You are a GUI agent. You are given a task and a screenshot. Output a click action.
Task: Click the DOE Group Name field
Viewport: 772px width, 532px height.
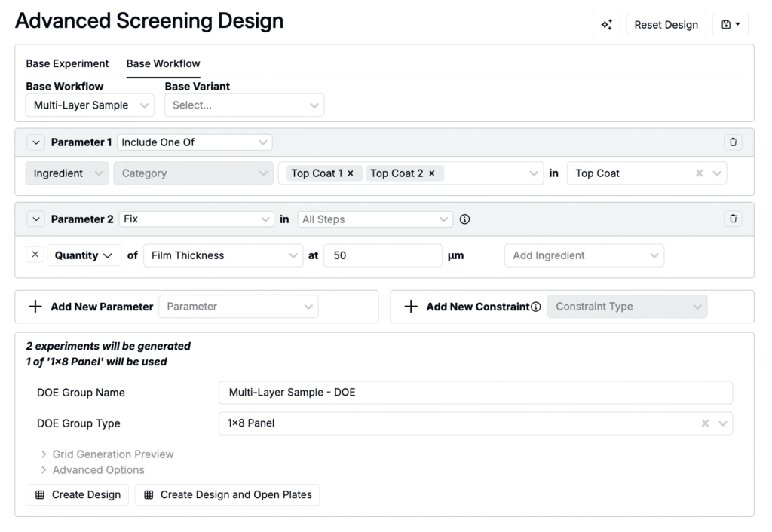[475, 393]
